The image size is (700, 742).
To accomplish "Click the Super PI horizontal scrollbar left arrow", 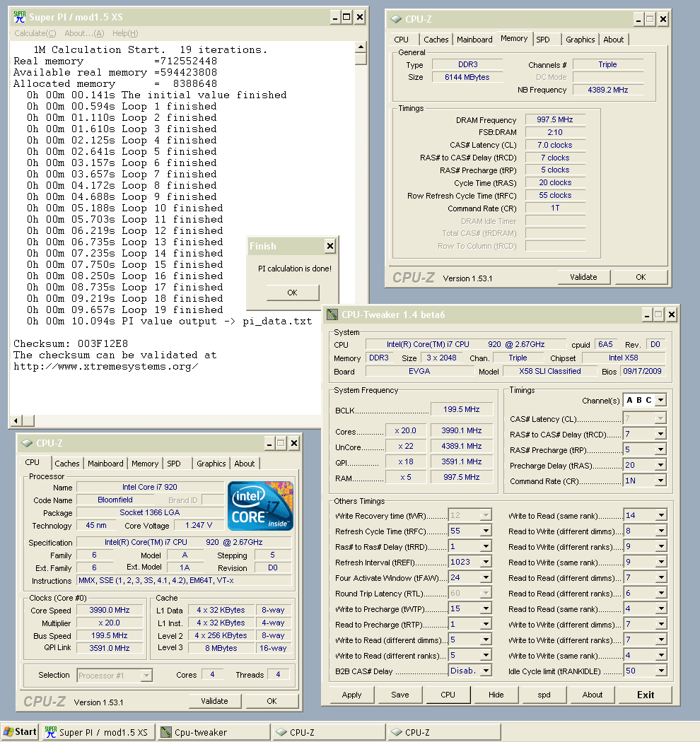I will click(16, 420).
